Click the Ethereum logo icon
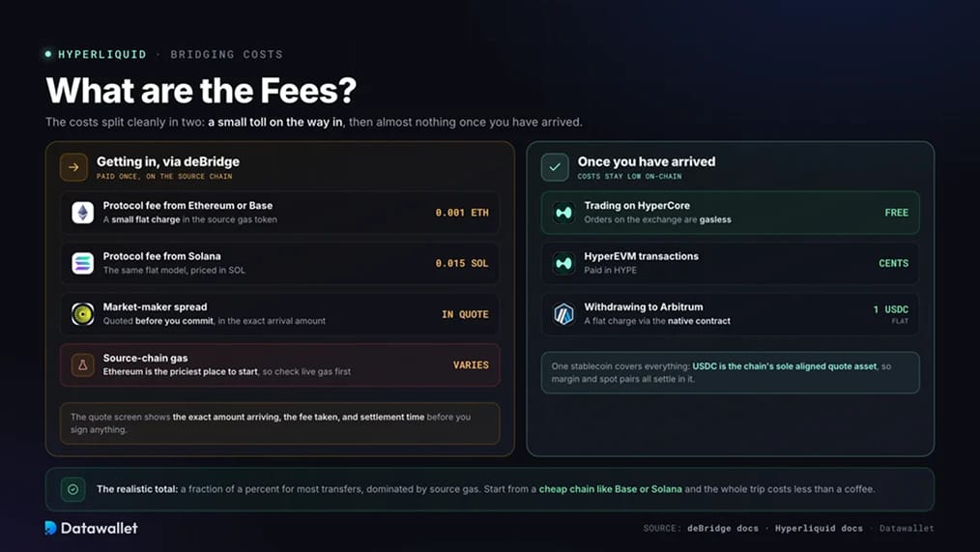Viewport: 980px width, 552px height. click(82, 213)
